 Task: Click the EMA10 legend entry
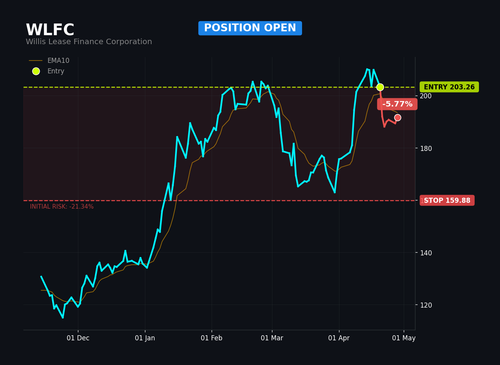[x=49, y=60]
